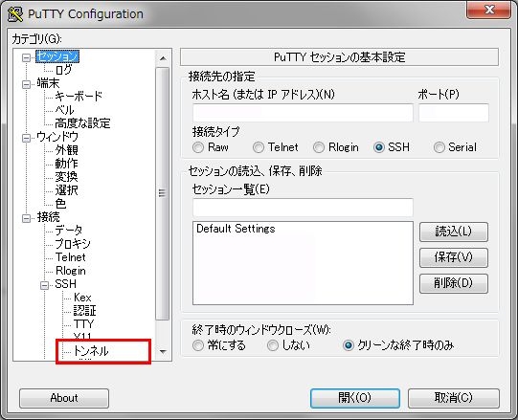Open the データ category
The image size is (518, 420).
click(x=68, y=231)
